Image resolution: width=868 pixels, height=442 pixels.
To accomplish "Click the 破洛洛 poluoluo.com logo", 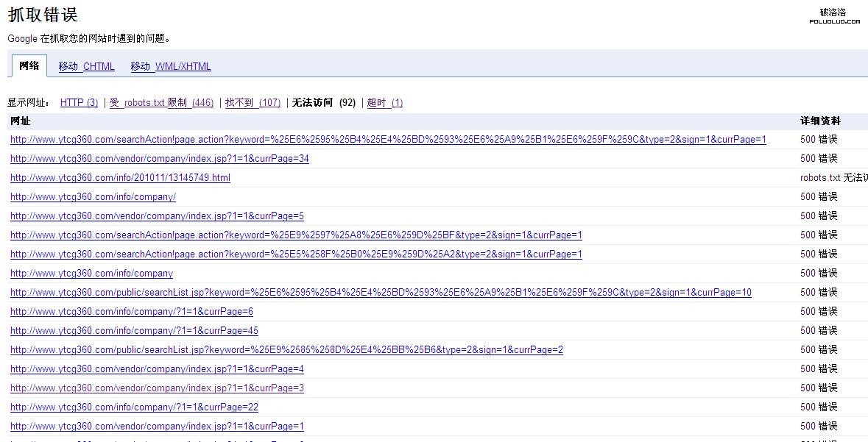I will [833, 16].
